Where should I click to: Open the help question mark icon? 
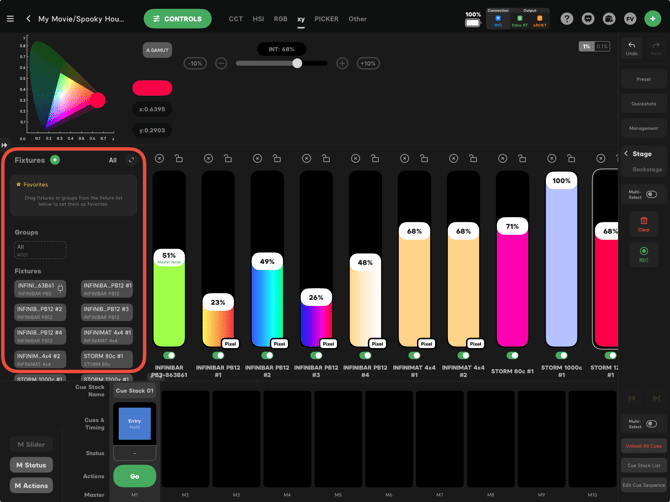pos(567,19)
